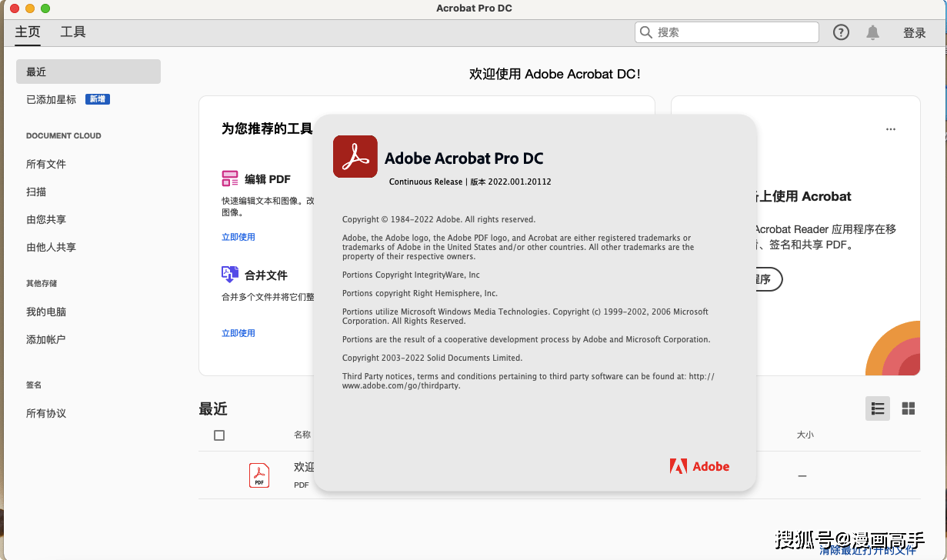This screenshot has height=560, width=947.
Task: Click the DOCUMENT CLOUD section label
Action: 64,135
